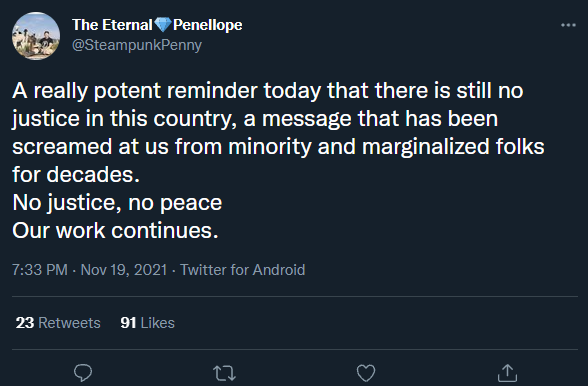The image size is (588, 386).
Task: Open The Eternal Penellope display name
Action: point(157,25)
